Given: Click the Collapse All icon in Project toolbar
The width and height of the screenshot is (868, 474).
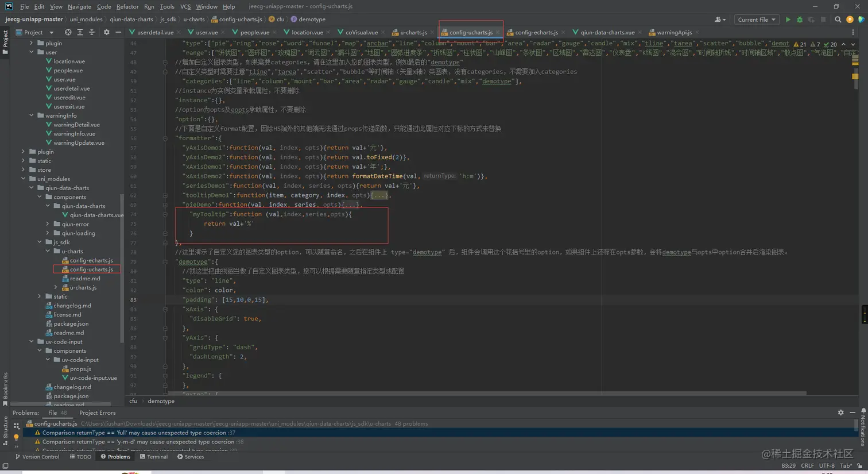Looking at the screenshot, I should [x=91, y=33].
